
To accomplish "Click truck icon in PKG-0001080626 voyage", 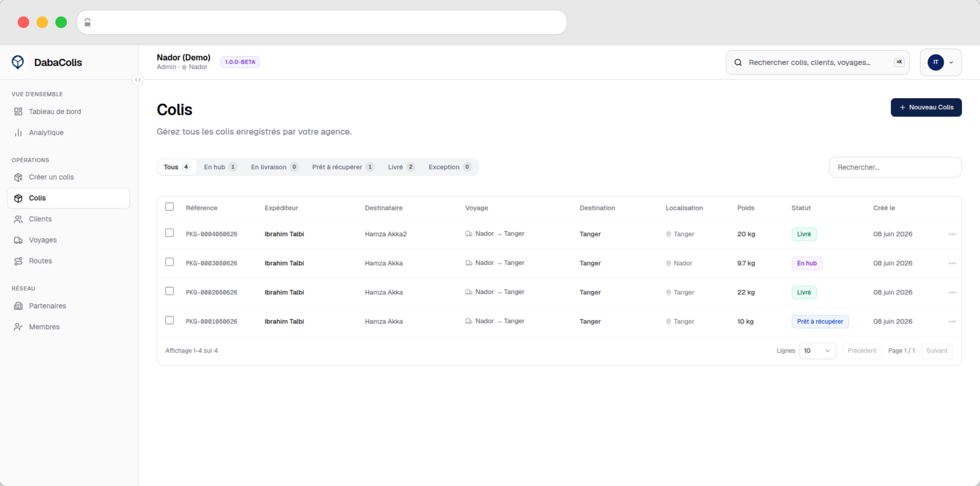I will tap(469, 321).
